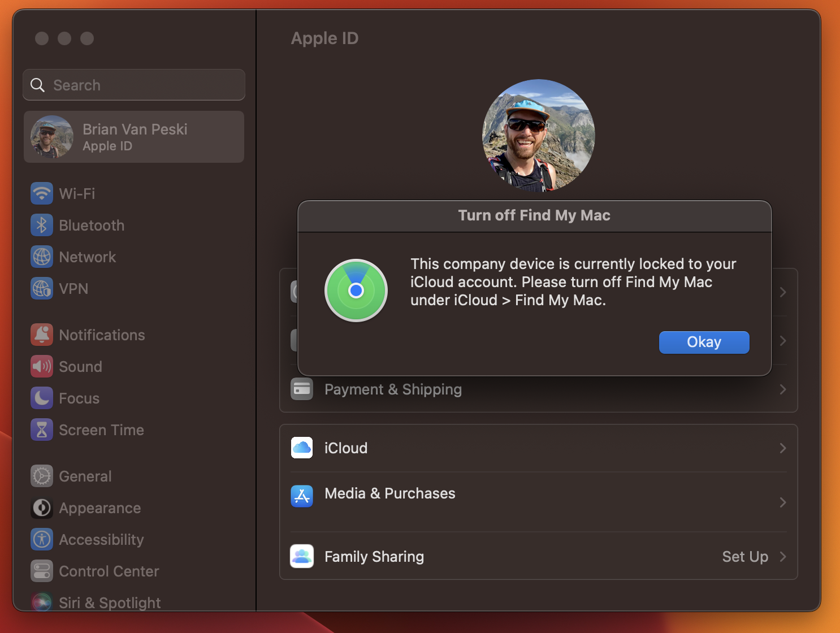The width and height of the screenshot is (840, 633).
Task: Click the VPN icon in sidebar
Action: point(42,289)
